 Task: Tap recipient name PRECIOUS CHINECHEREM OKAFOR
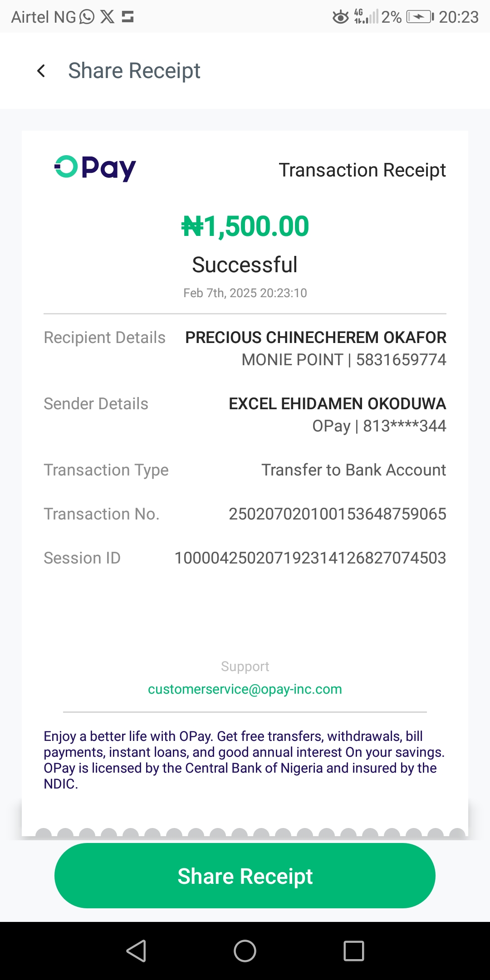point(316,338)
